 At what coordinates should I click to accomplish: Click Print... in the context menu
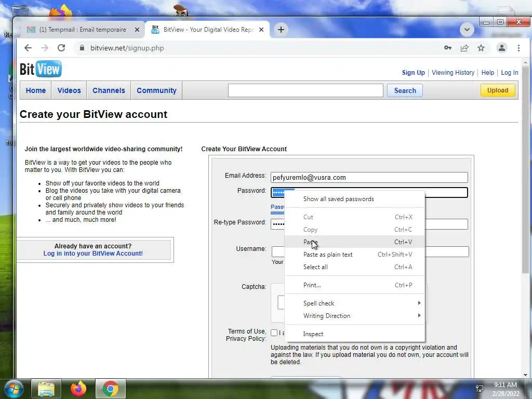click(x=354, y=285)
